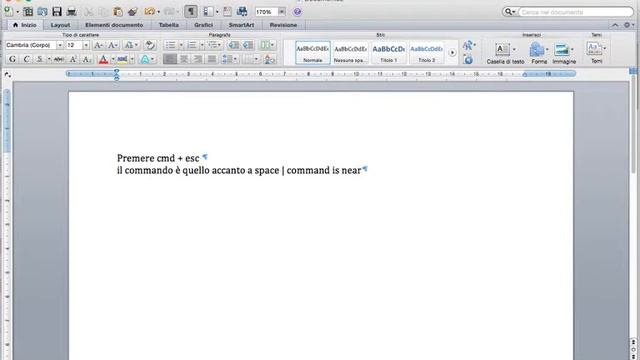Toggle subscript formatting
This screenshot has height=360, width=640.
[87, 59]
